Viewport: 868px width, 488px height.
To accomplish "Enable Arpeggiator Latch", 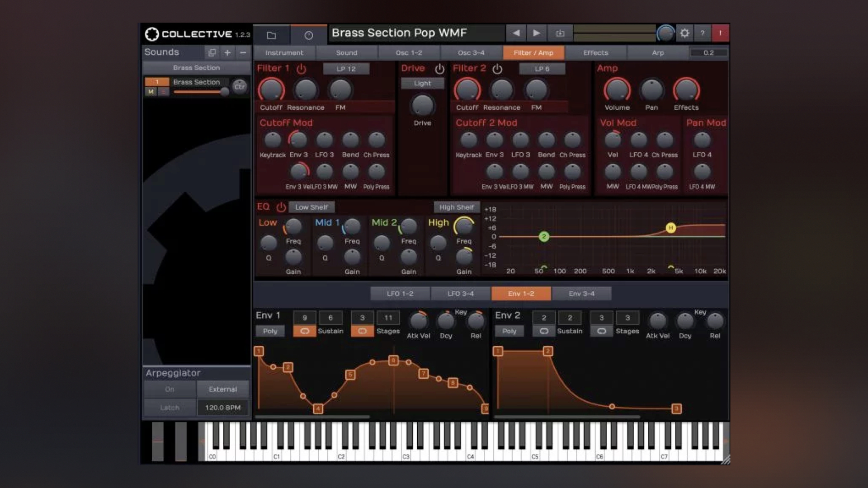I will [170, 408].
